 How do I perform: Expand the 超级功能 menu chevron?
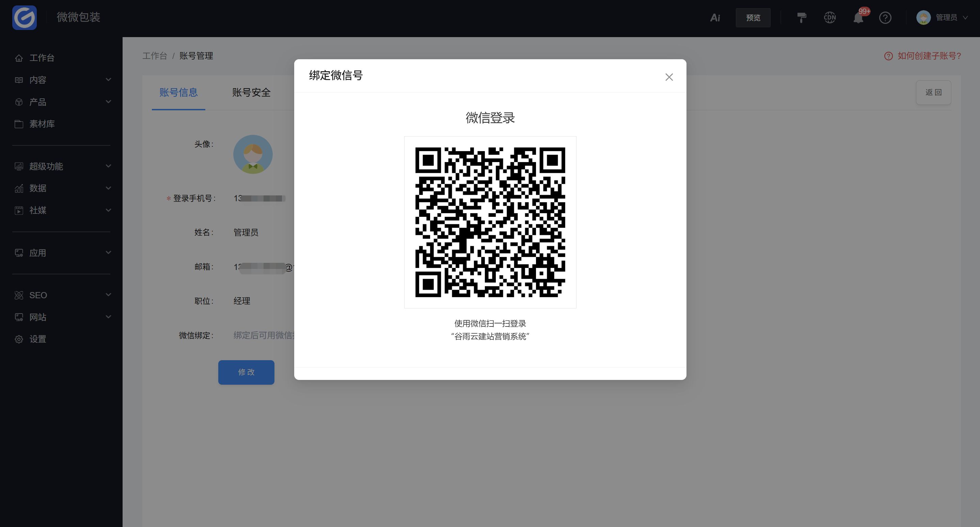click(108, 166)
